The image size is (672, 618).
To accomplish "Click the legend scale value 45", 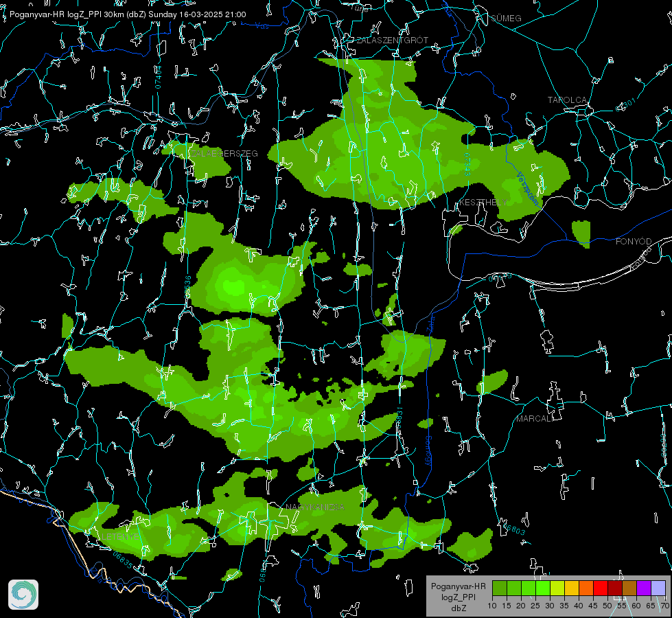I will (592, 606).
